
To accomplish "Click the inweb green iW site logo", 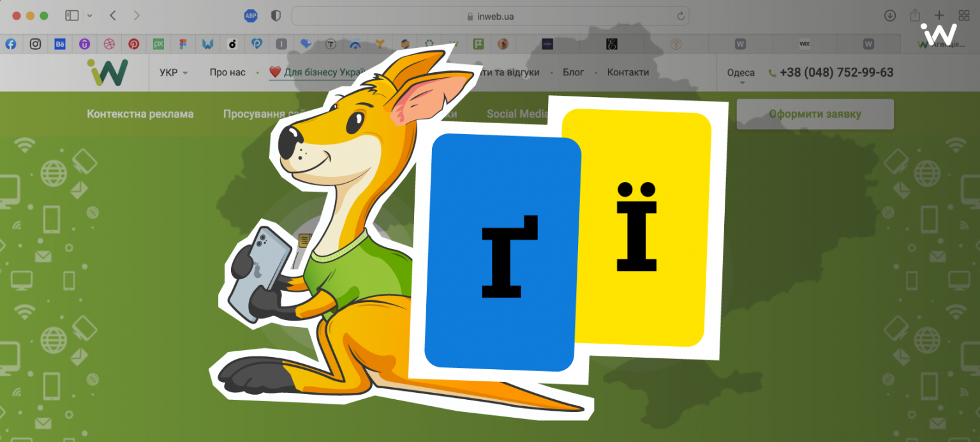I will 108,73.
